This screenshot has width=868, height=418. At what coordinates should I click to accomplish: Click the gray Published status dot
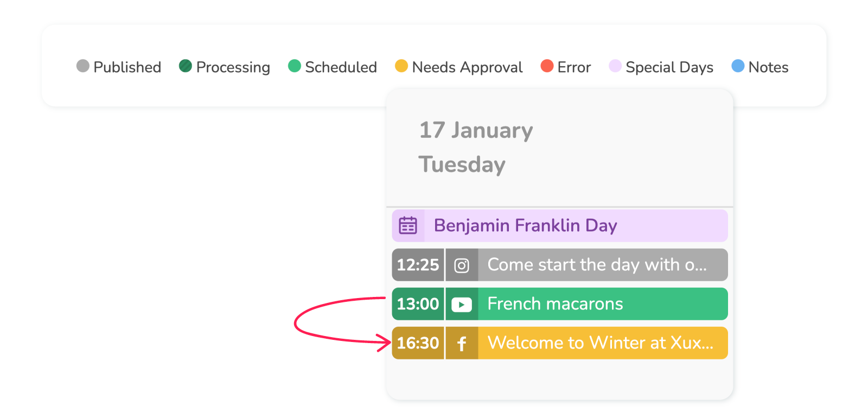pyautogui.click(x=83, y=66)
